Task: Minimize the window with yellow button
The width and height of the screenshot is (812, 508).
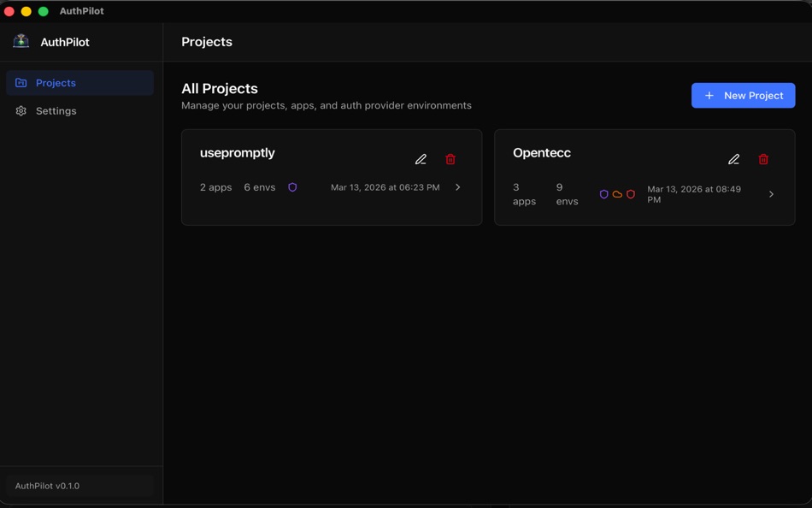Action: click(x=26, y=11)
